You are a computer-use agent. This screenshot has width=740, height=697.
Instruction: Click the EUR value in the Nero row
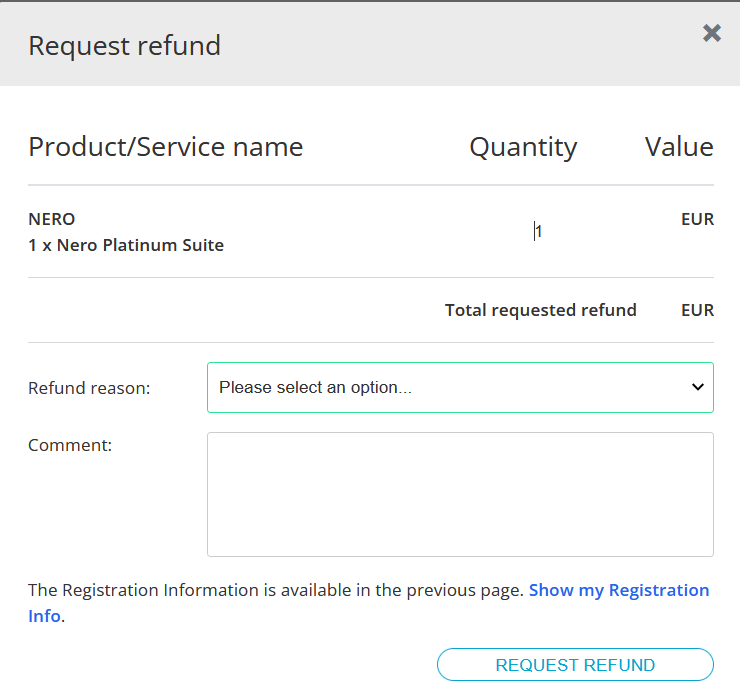(x=698, y=219)
